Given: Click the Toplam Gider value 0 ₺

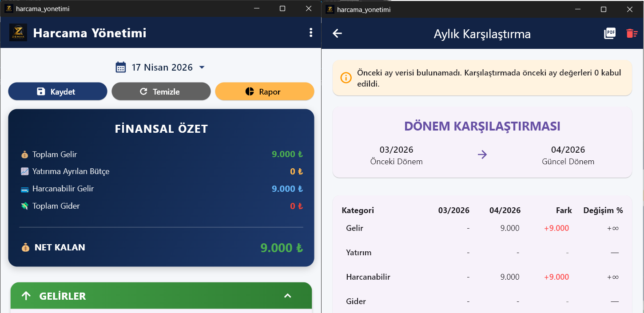Looking at the screenshot, I should (x=297, y=206).
